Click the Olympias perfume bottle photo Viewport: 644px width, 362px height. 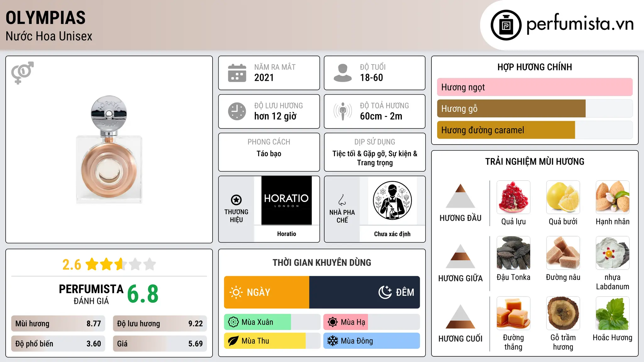click(109, 150)
